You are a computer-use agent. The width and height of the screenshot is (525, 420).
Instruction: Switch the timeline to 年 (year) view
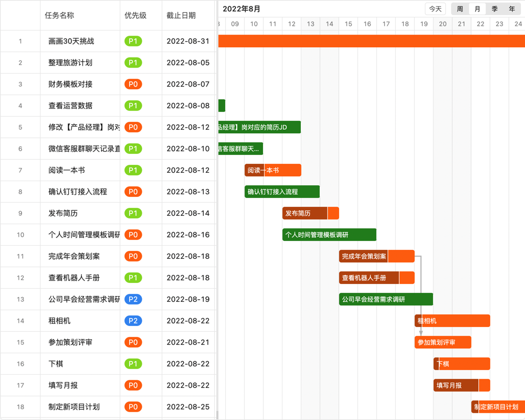511,9
